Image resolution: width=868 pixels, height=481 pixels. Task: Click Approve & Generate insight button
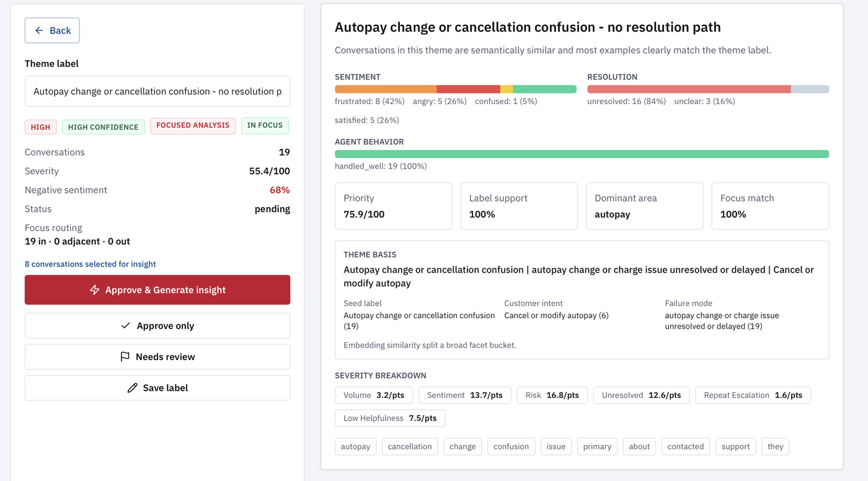pos(157,290)
